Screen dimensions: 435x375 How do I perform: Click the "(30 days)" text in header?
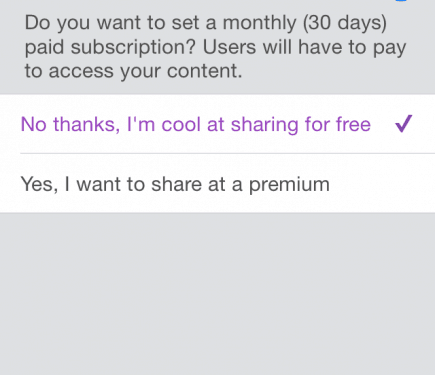(x=345, y=23)
